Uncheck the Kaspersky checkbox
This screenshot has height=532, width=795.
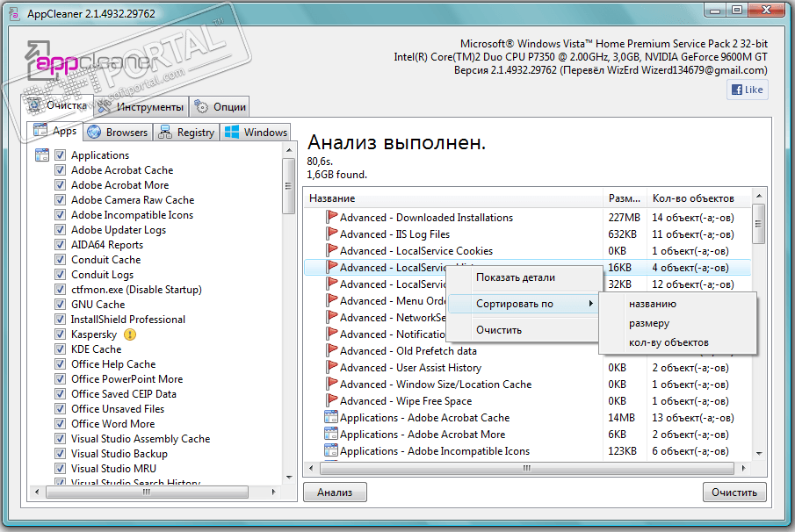[60, 334]
